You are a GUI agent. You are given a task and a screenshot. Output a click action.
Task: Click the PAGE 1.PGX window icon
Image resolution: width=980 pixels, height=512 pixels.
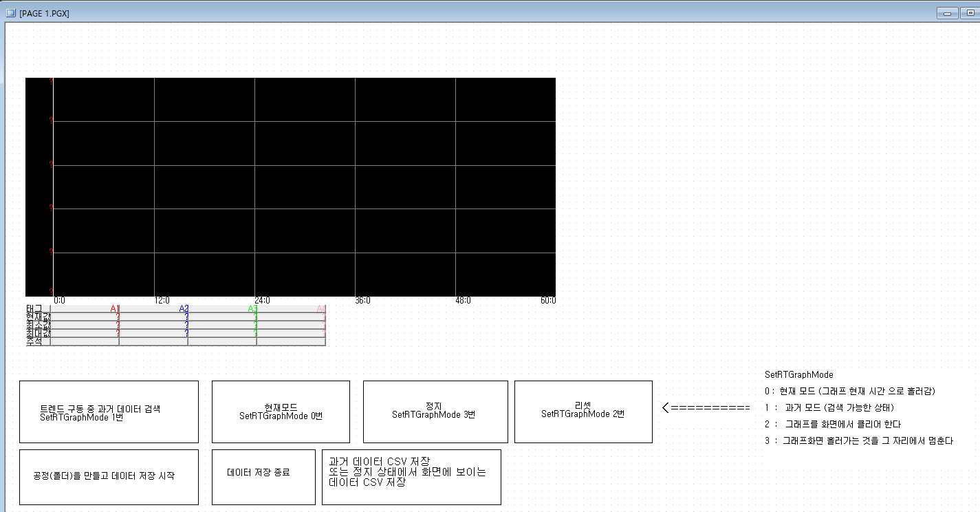[x=10, y=13]
